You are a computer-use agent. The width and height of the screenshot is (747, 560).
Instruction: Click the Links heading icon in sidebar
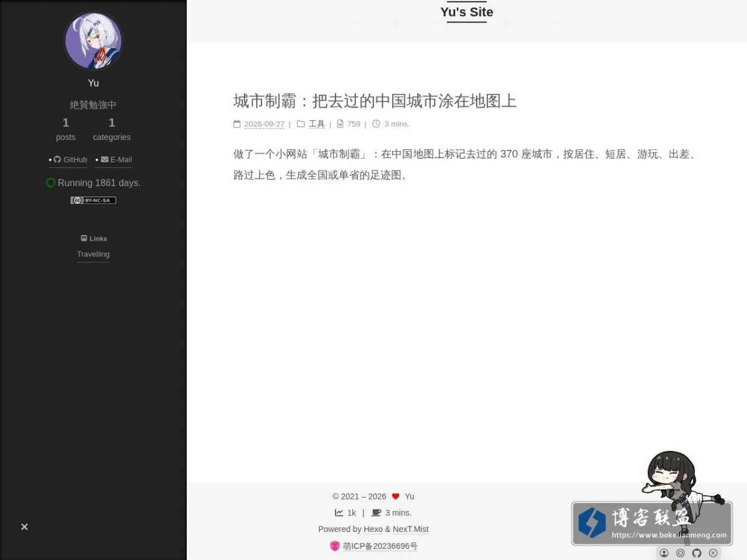coord(84,238)
